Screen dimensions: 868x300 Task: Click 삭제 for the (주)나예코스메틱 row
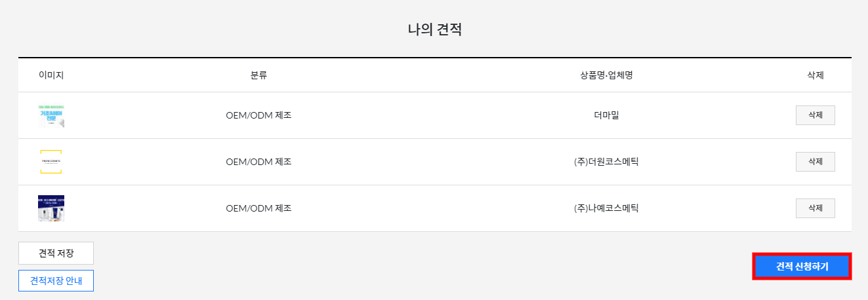pyautogui.click(x=815, y=208)
